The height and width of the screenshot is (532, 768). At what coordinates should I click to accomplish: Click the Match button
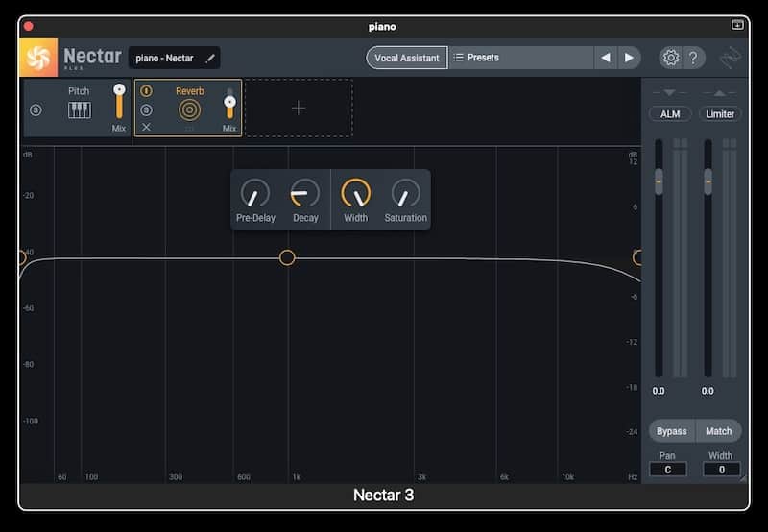718,431
